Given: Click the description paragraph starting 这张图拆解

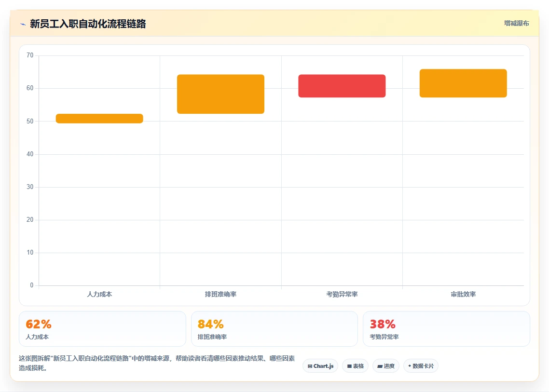Looking at the screenshot, I should coord(157,363).
